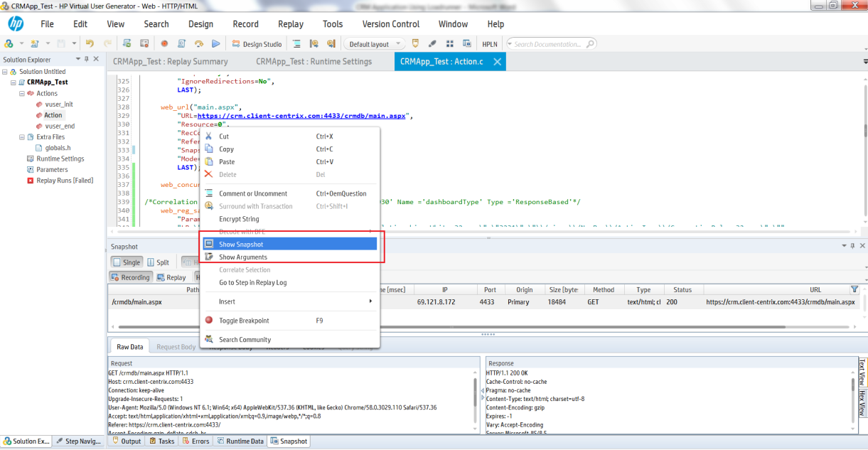The width and height of the screenshot is (868, 450).
Task: Click the new script toolbar icon
Action: coord(9,43)
